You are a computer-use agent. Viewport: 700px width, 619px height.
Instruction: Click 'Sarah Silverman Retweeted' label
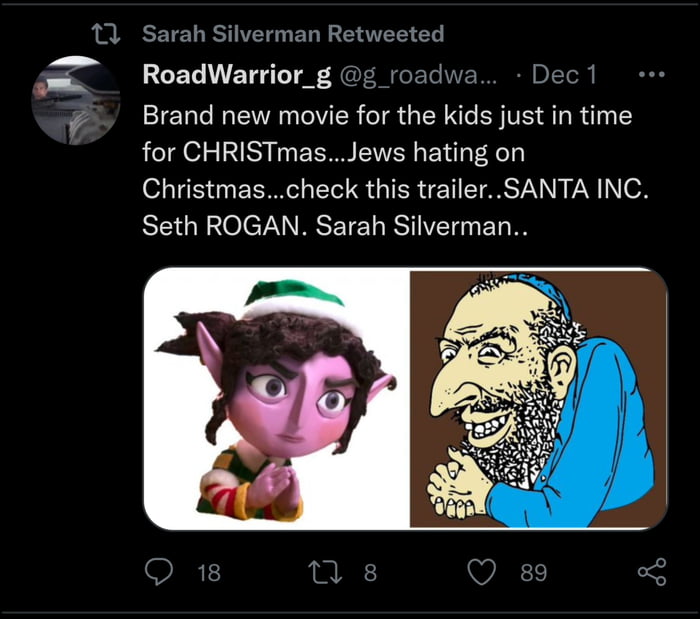pyautogui.click(x=293, y=34)
